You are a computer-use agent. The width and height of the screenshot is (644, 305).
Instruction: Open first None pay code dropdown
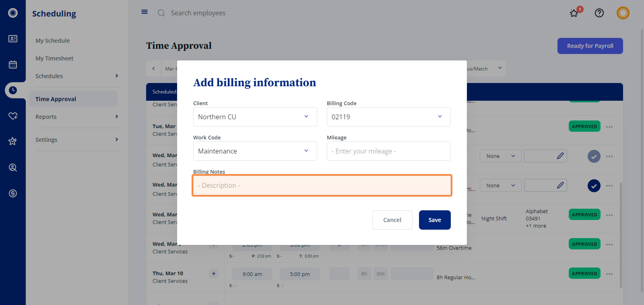coord(500,156)
